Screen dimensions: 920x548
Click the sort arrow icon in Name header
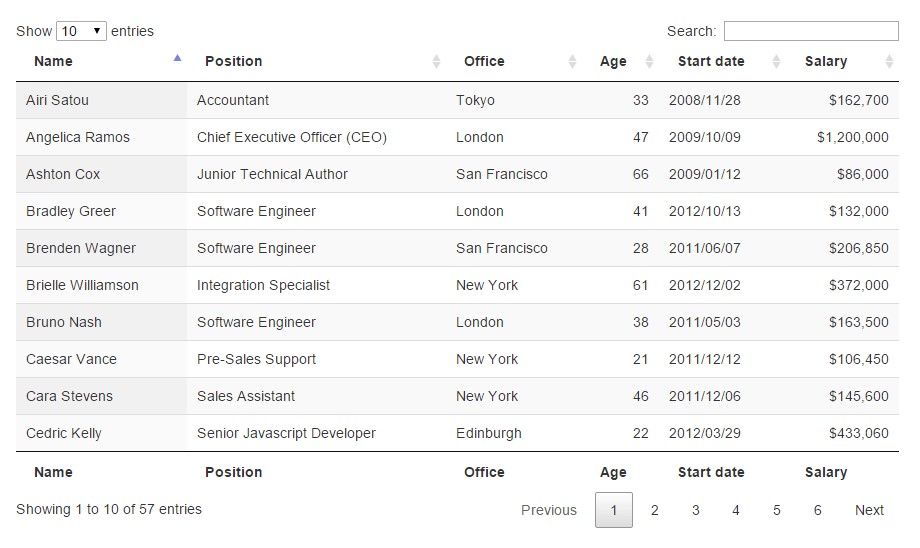tap(177, 60)
